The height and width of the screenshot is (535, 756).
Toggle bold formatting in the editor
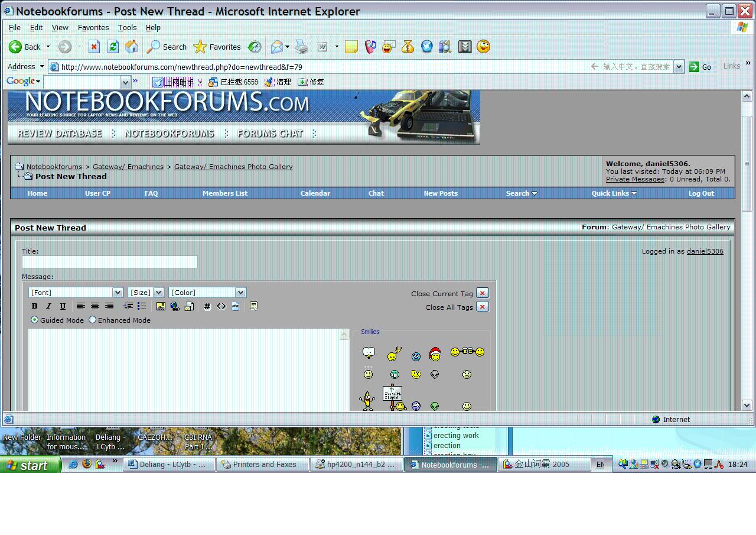tap(34, 306)
